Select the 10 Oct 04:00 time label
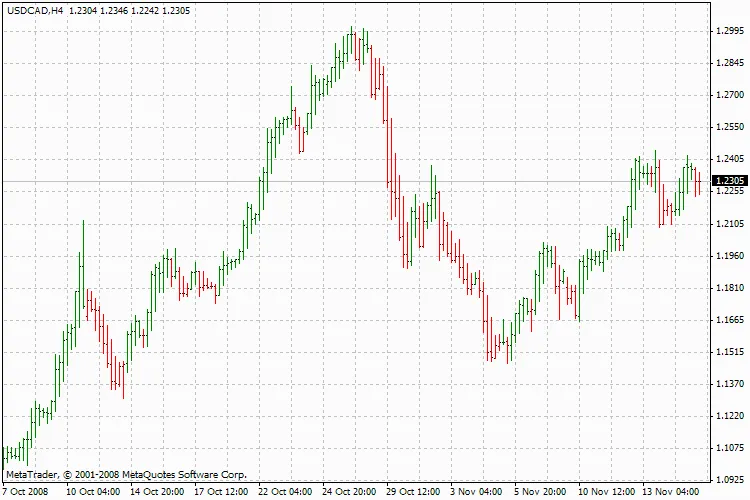Screen dimensions: 750x500 pyautogui.click(x=93, y=492)
